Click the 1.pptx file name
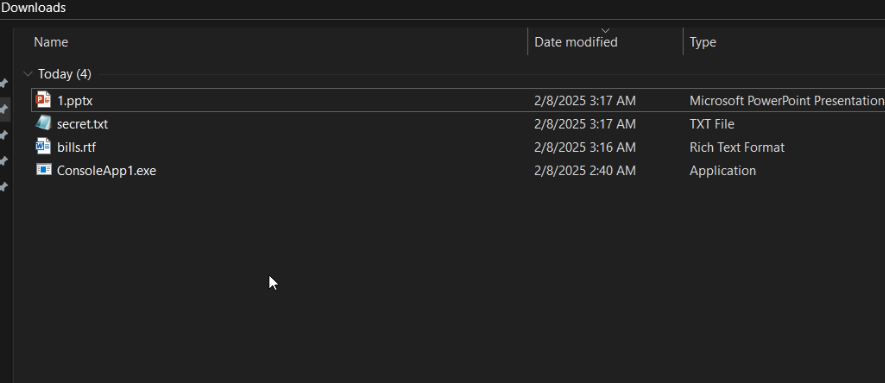This screenshot has width=885, height=383. point(75,101)
